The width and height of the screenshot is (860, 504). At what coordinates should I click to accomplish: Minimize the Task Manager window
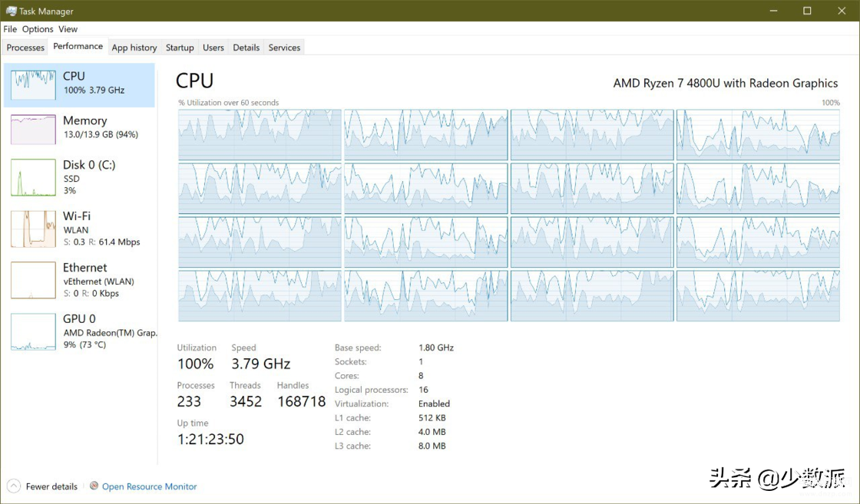tap(773, 11)
